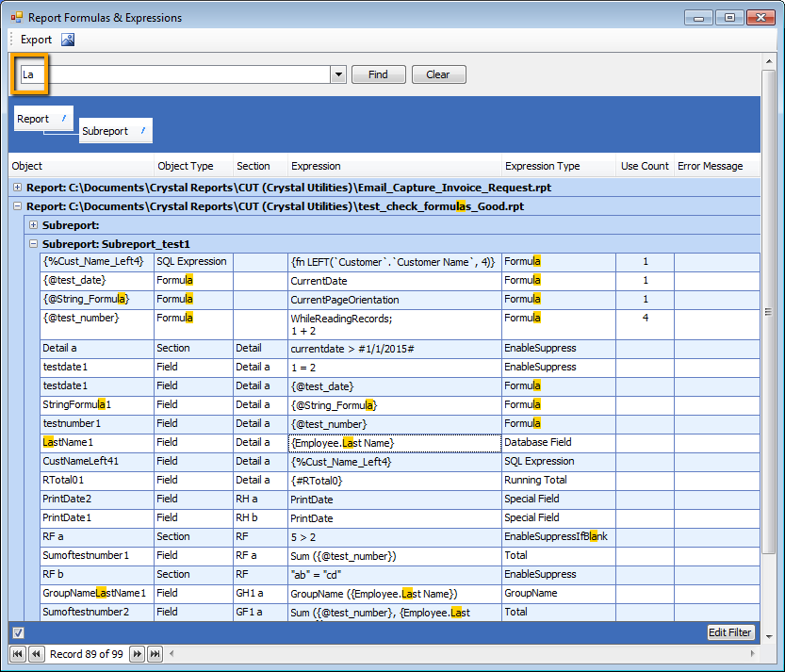This screenshot has width=785, height=672.
Task: Select the testnumber1 object cell
Action: coord(97,423)
